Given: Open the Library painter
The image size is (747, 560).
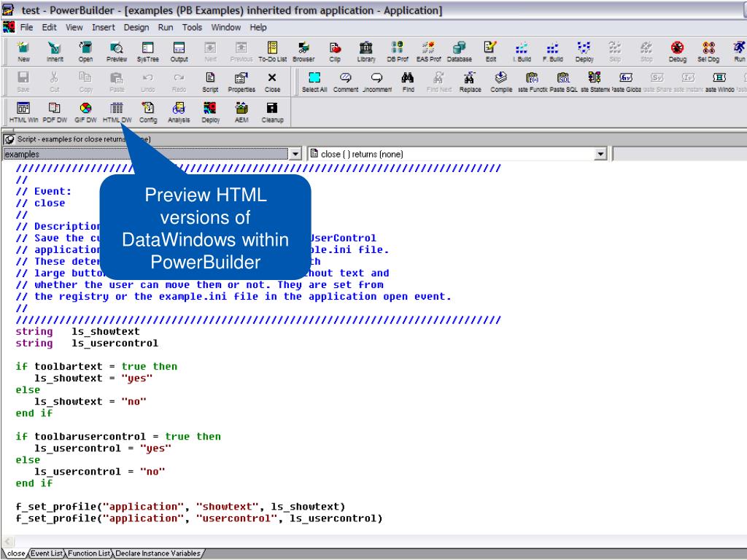Looking at the screenshot, I should point(366,52).
